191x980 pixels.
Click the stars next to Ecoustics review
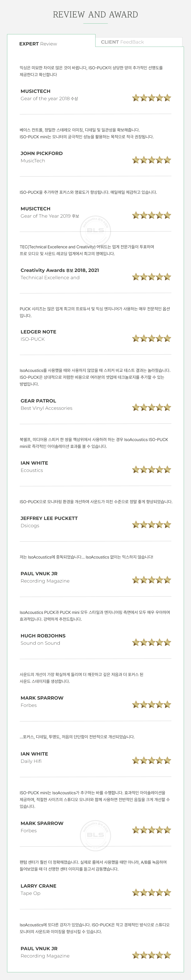[x=151, y=470]
